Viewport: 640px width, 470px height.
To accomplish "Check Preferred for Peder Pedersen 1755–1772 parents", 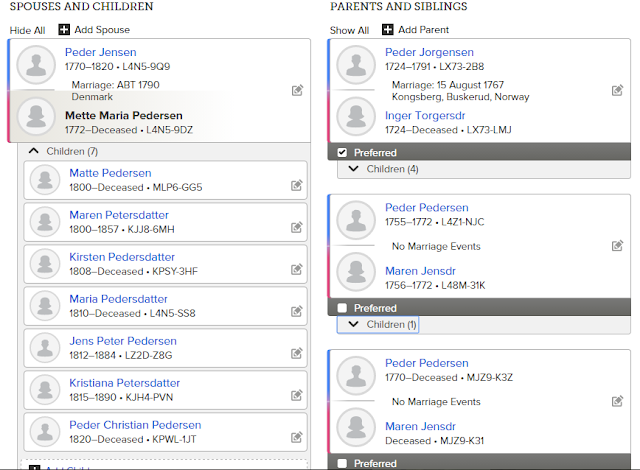I will click(342, 308).
